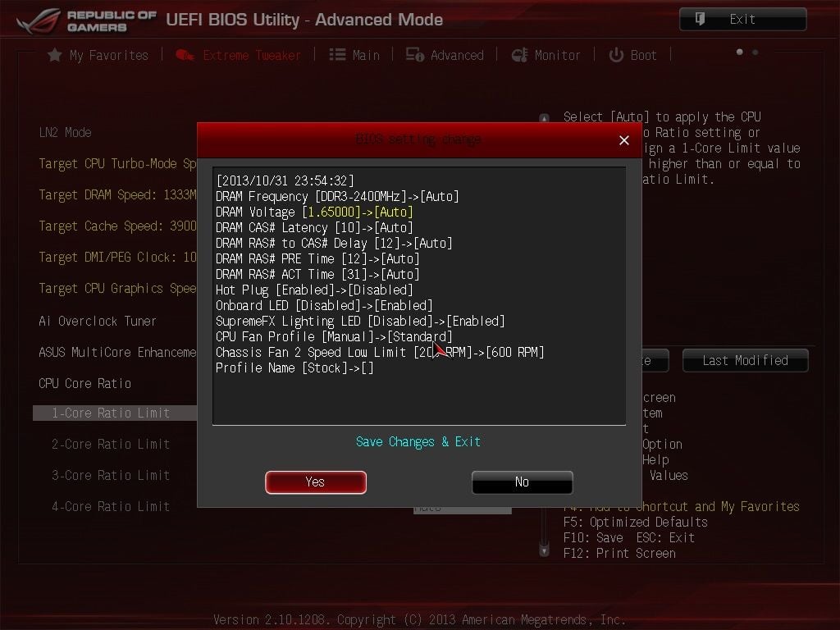This screenshot has height=630, width=840.
Task: Click the F10: Save ESC: Exit hint
Action: point(629,537)
